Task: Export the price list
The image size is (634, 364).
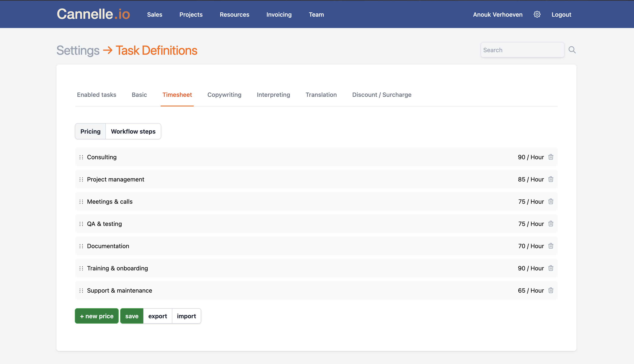Action: coord(158,316)
